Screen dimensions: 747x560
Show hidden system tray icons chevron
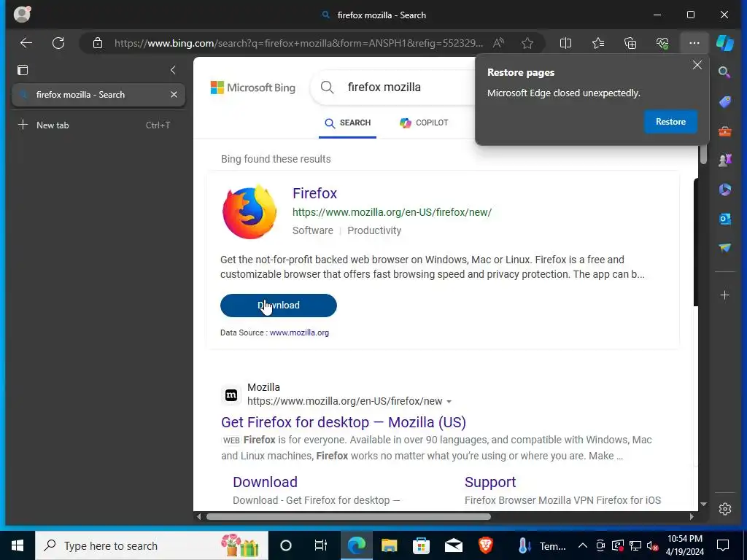click(x=582, y=545)
